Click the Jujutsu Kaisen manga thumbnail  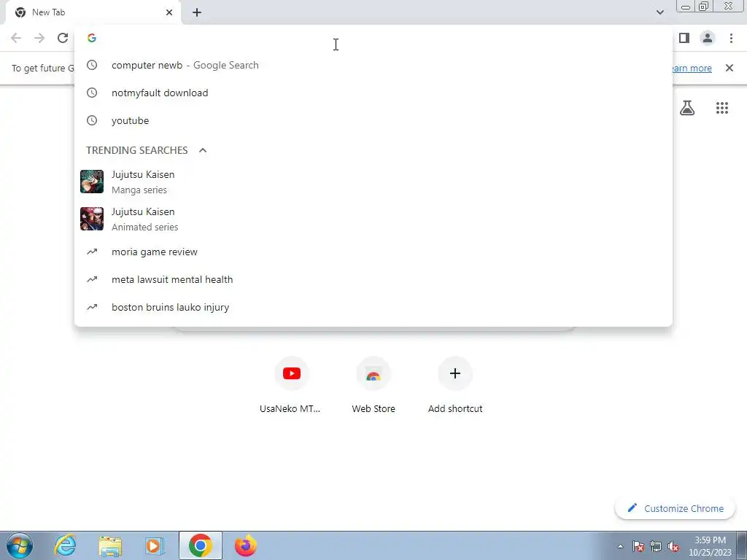click(92, 182)
